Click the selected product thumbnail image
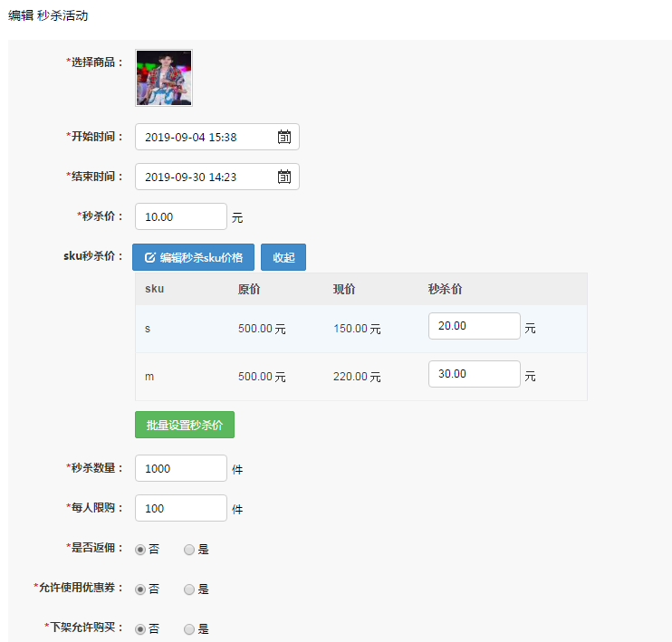 point(164,78)
